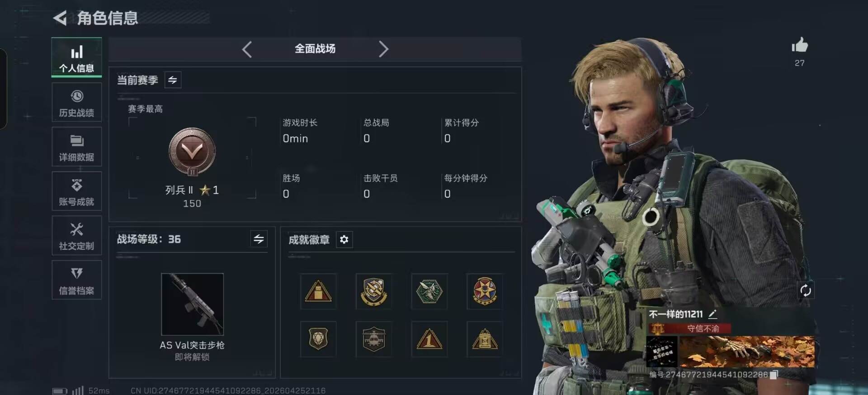Open 信誉档案 in the sidebar
This screenshot has height=395, width=868.
click(76, 280)
